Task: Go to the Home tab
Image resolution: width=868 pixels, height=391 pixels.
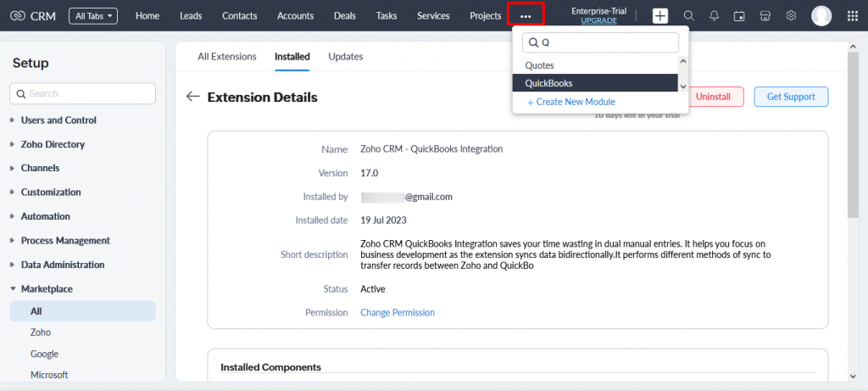Action: 147,16
